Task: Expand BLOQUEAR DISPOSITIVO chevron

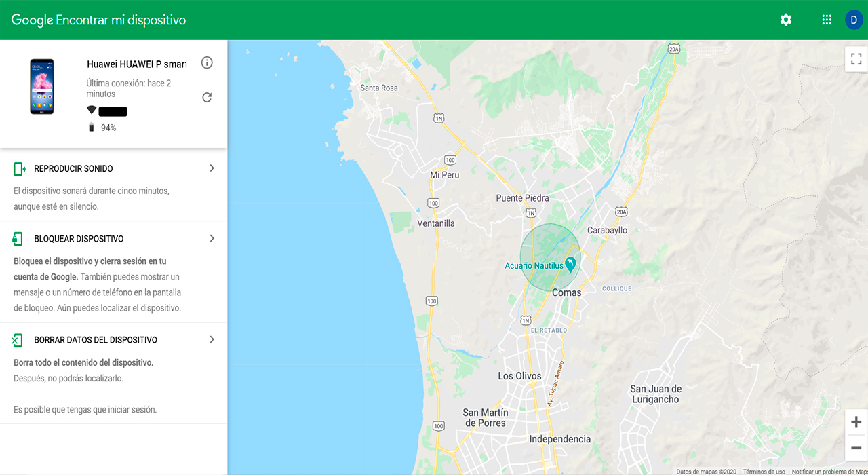Action: pyautogui.click(x=212, y=239)
